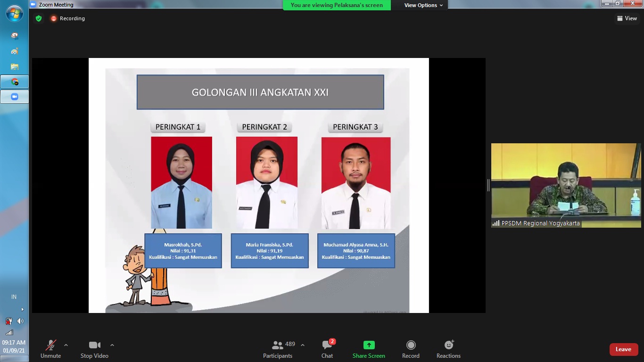Click the divider handle beside video panel
The width and height of the screenshot is (644, 362).
pos(488,185)
